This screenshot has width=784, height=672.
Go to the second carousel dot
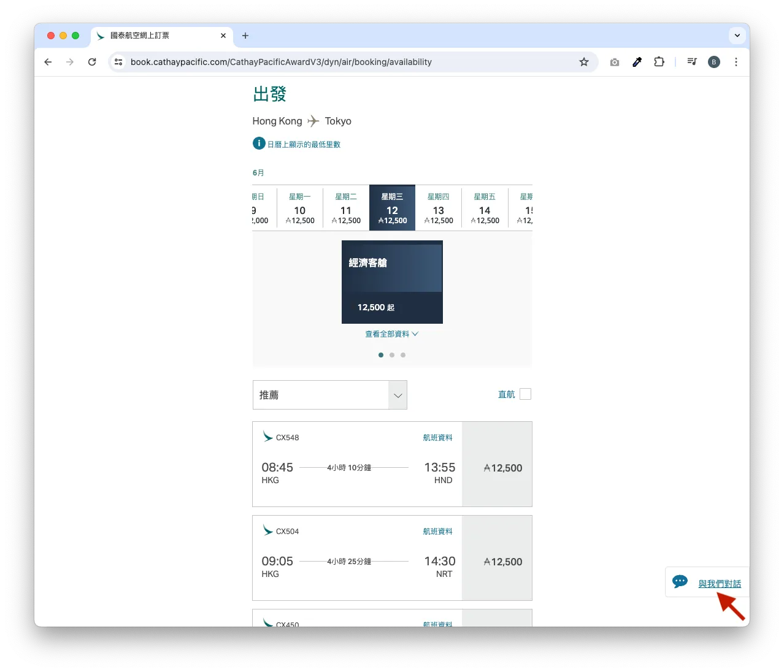pos(392,355)
